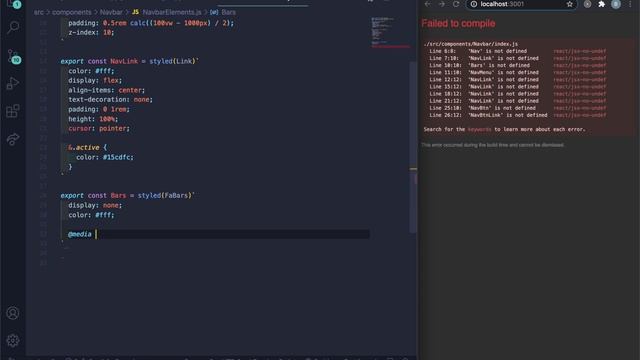Click the 'Failed to compile' heading

[x=458, y=23]
